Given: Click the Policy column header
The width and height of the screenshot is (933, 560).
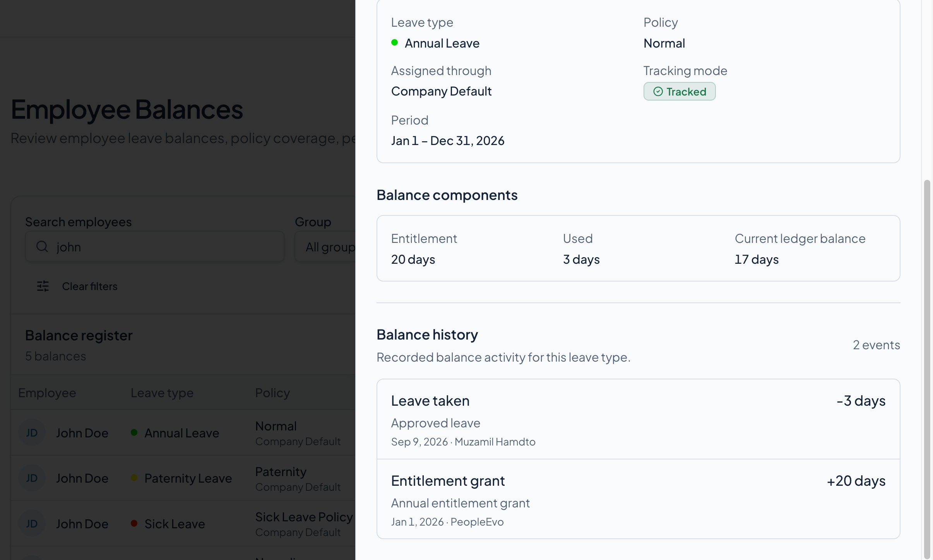Looking at the screenshot, I should coord(272,393).
